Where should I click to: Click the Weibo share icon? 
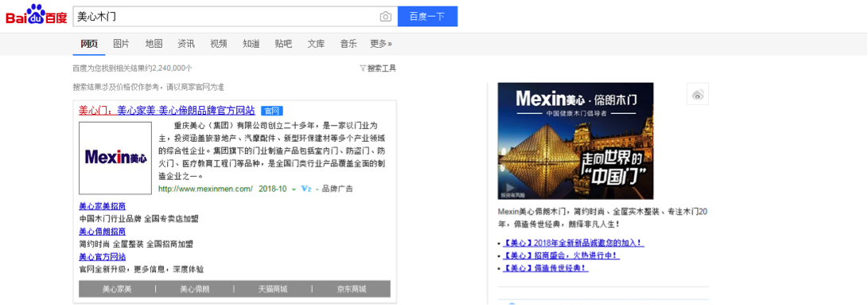pos(698,94)
